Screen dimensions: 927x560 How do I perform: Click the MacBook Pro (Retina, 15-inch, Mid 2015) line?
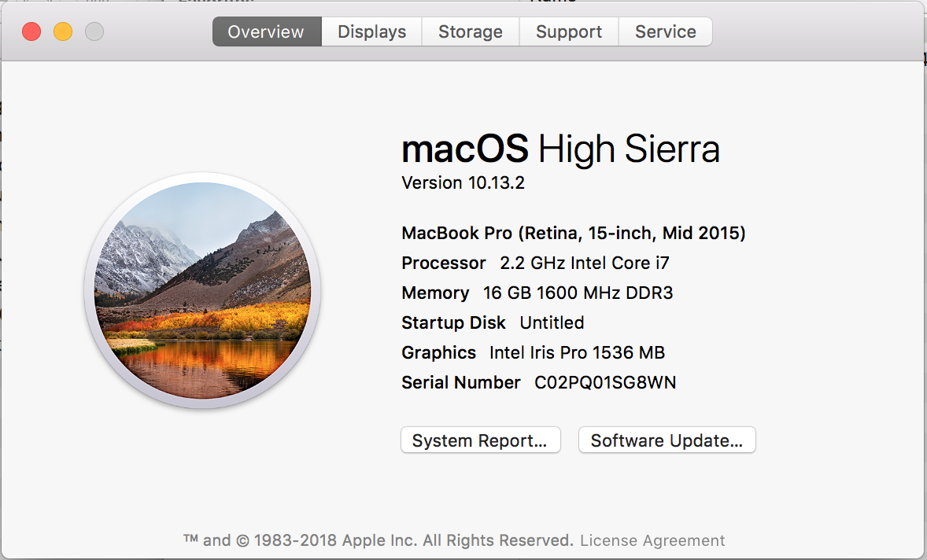574,233
